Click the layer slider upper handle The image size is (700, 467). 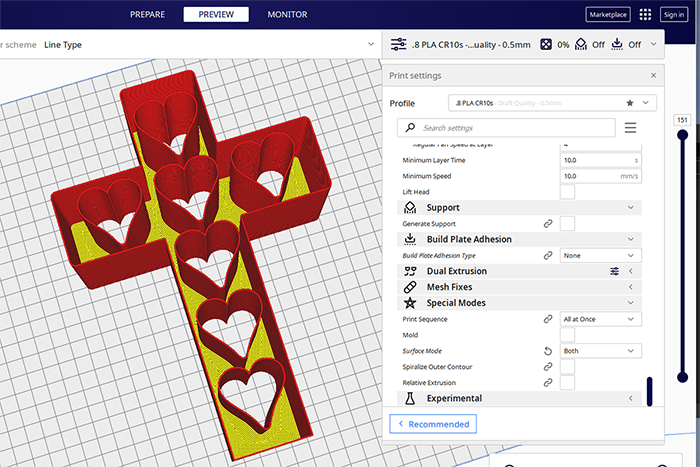coord(682,135)
